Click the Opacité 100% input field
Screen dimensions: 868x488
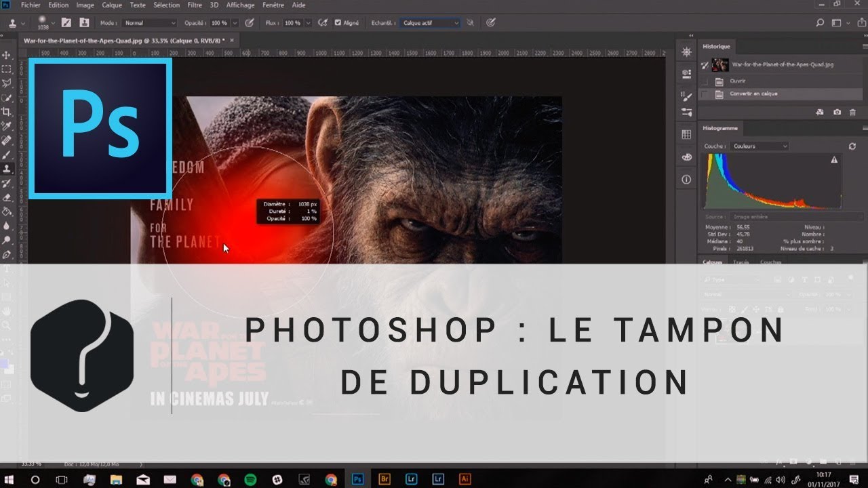(x=218, y=23)
